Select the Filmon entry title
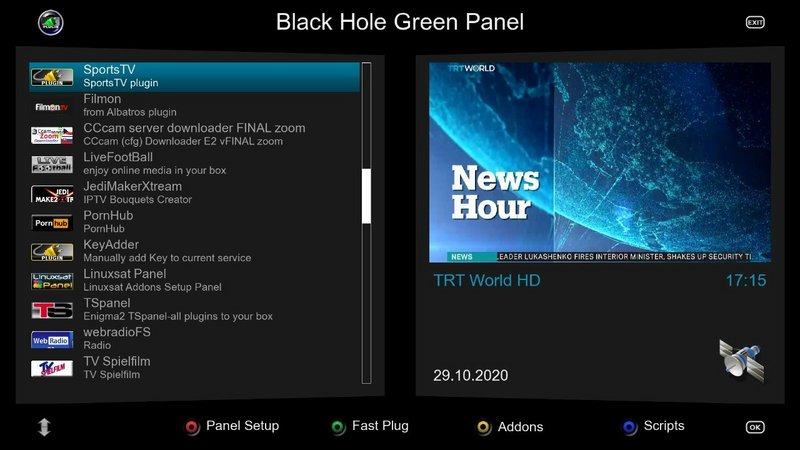 [x=102, y=99]
